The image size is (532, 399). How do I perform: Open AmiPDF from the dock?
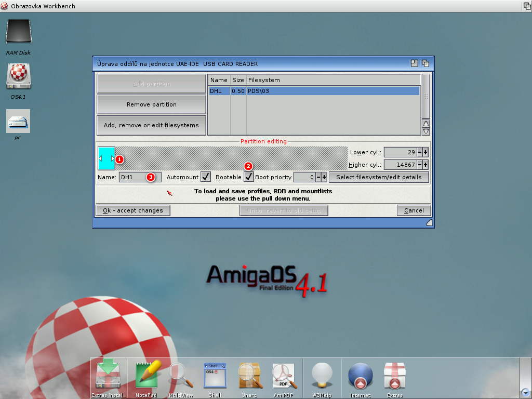pos(284,375)
